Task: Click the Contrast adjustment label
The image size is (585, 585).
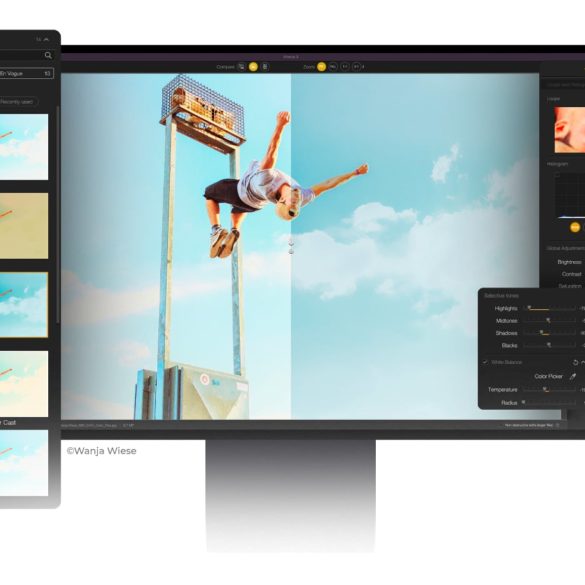Action: [x=572, y=274]
